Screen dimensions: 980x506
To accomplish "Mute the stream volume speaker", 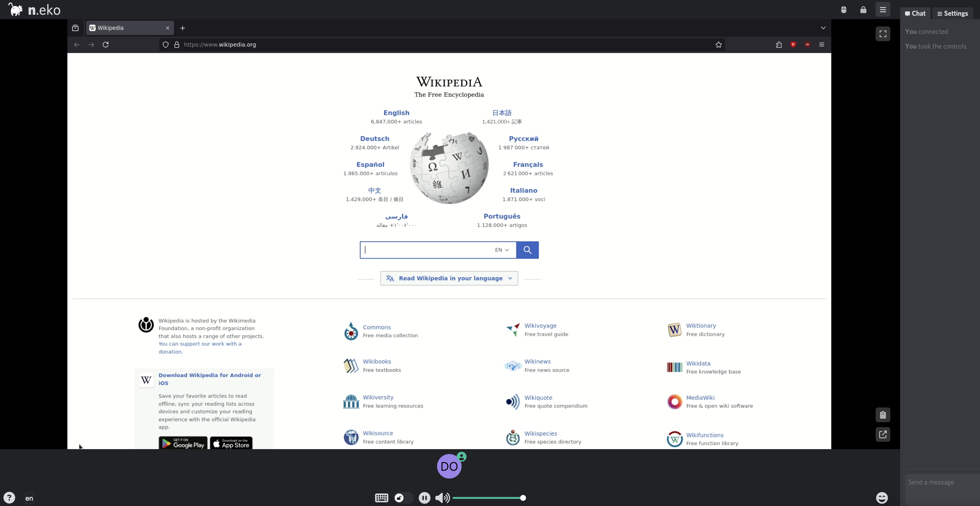I will [442, 498].
